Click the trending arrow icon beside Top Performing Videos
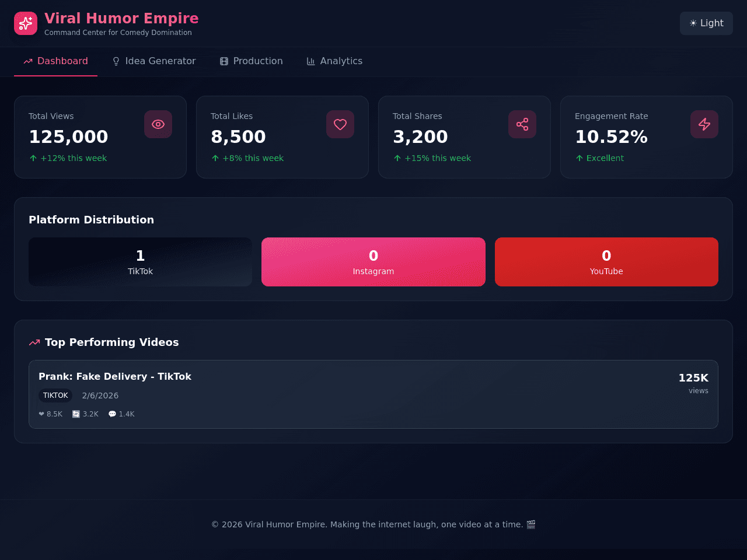 34,342
